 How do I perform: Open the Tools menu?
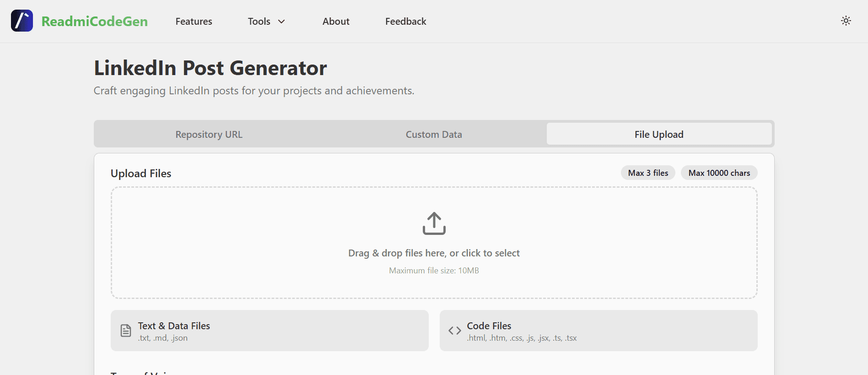tap(266, 22)
